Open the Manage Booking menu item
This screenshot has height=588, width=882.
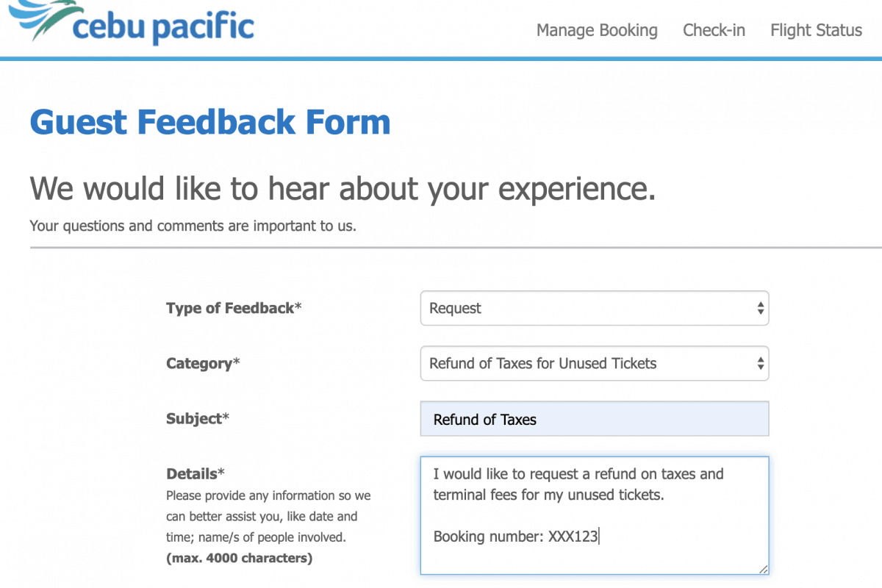pos(597,30)
